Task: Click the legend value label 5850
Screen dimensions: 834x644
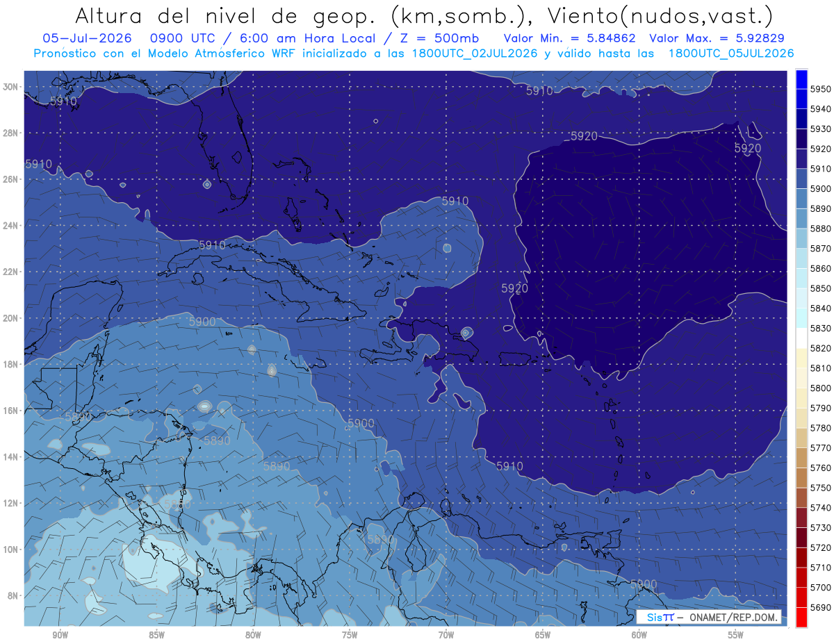Action: (x=820, y=288)
